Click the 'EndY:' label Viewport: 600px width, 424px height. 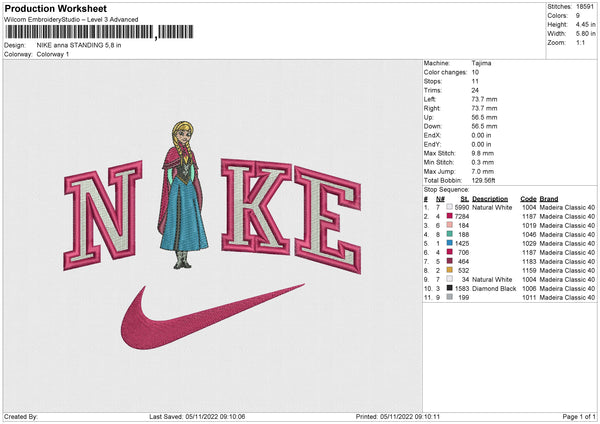tap(432, 144)
